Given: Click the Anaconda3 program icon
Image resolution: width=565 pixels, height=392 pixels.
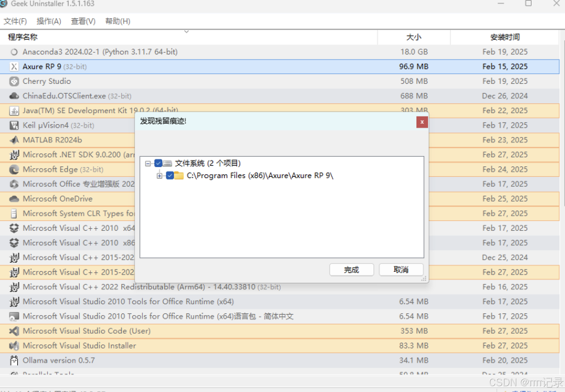Looking at the screenshot, I should [14, 52].
